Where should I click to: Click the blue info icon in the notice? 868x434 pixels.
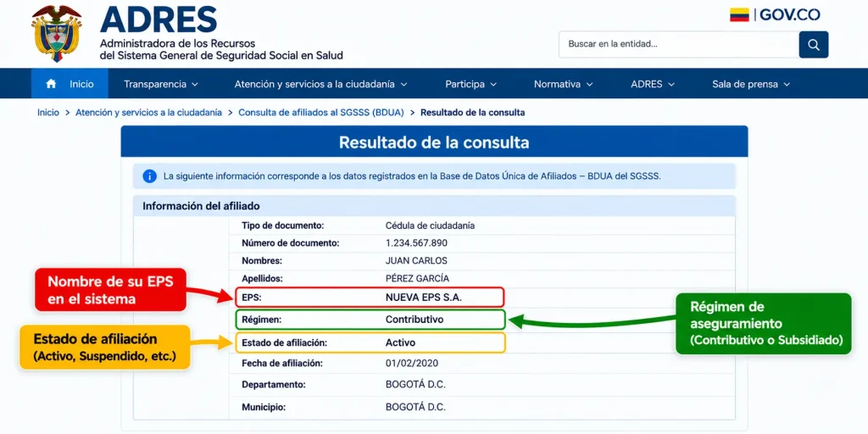point(149,176)
